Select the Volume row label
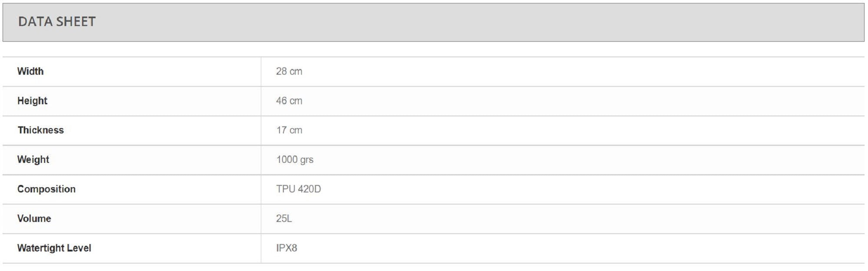 point(34,219)
